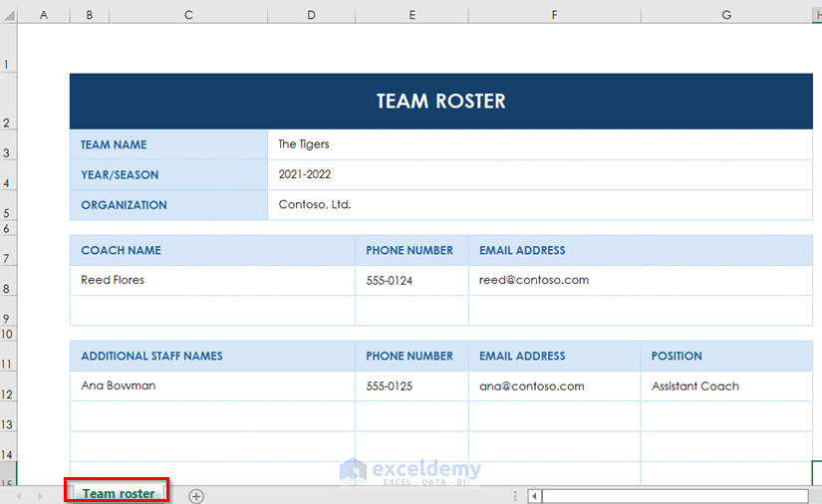This screenshot has height=504, width=822.
Task: Click the ORGANIZATION label cell
Action: 168,205
